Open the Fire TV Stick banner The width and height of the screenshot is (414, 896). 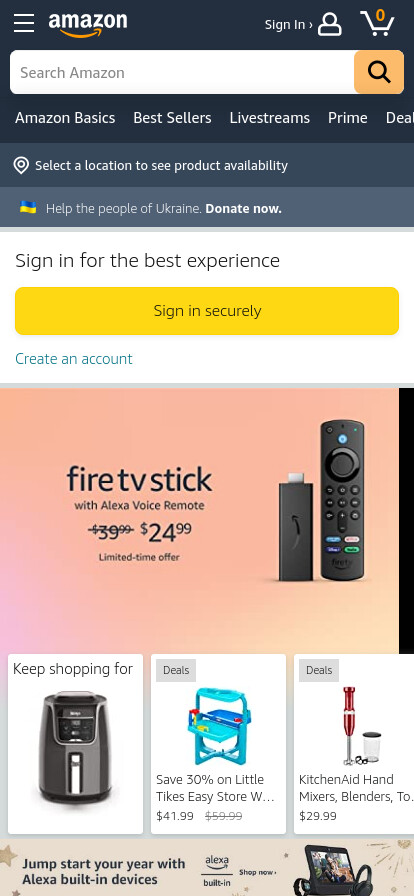(200, 520)
